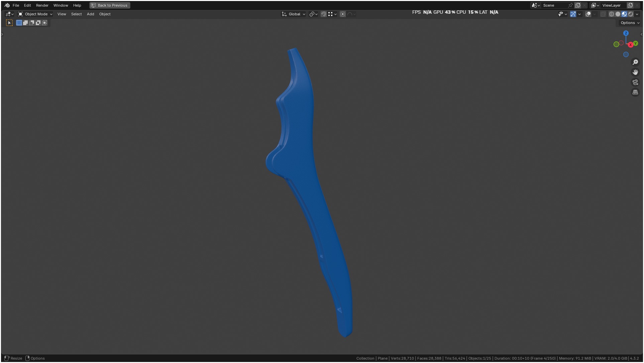Choose the Set New Selection mode icon
Screen dimensions: 644x363
click(19, 23)
